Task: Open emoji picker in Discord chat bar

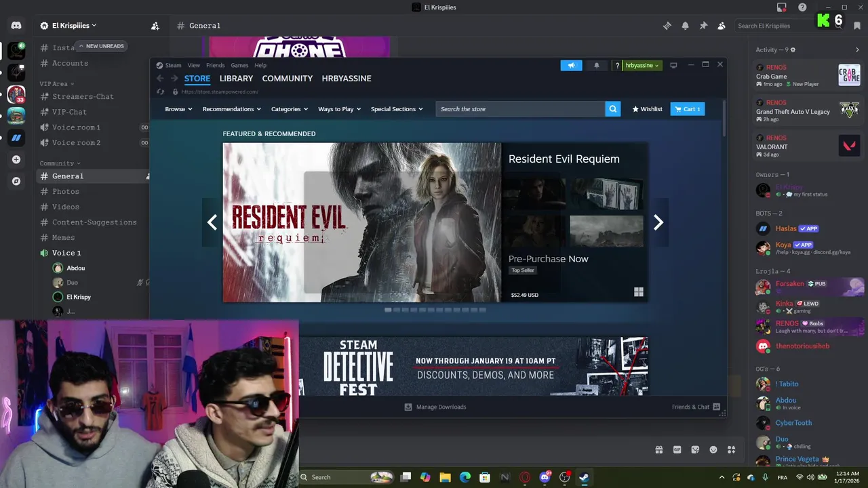Action: pyautogui.click(x=713, y=449)
